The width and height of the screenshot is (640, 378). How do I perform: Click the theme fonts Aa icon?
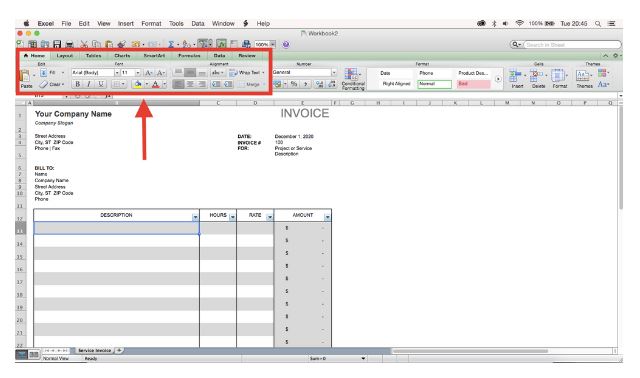(602, 84)
